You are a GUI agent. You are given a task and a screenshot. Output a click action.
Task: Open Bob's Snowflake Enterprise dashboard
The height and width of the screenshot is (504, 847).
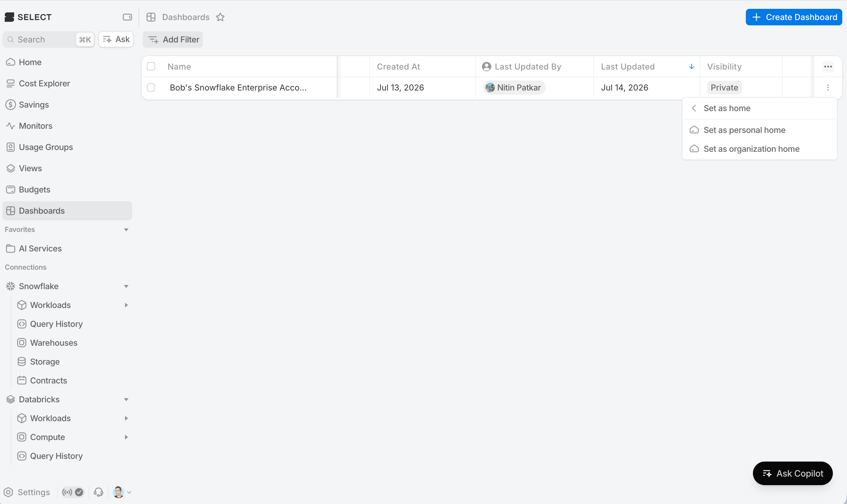tap(238, 88)
